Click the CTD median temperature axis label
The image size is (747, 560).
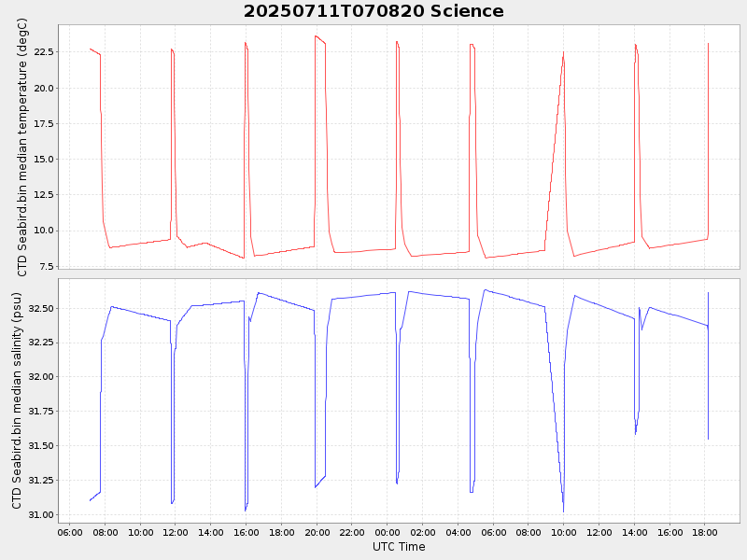[x=22, y=147]
